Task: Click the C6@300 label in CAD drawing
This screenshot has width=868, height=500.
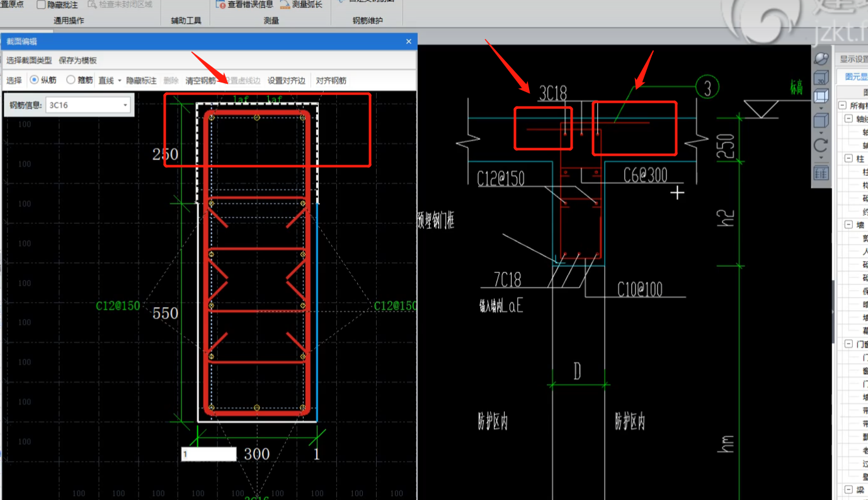Action: point(646,175)
